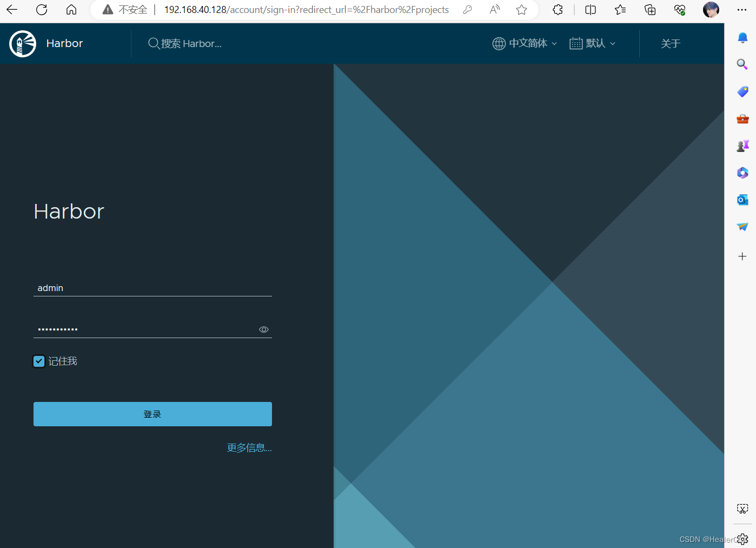756x548 pixels.
Task: Open shopping tag icon in Edge sidebar
Action: [742, 91]
